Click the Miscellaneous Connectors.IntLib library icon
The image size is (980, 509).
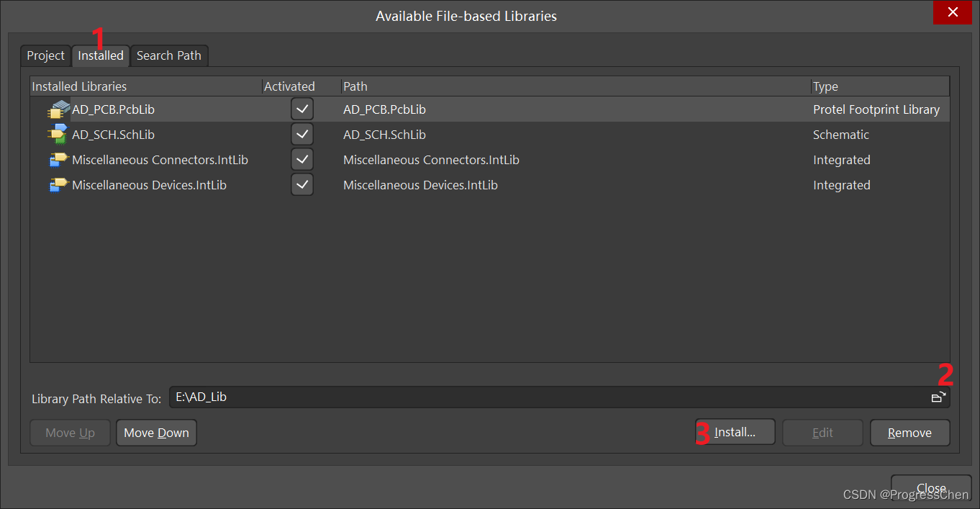[x=58, y=160]
